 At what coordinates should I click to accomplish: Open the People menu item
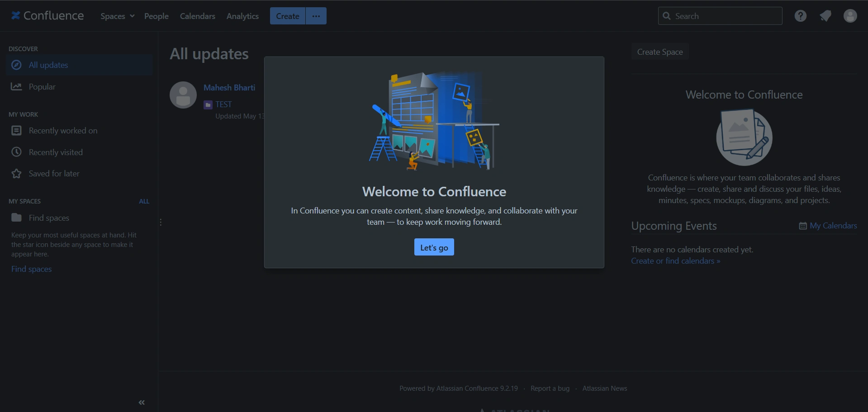[157, 16]
